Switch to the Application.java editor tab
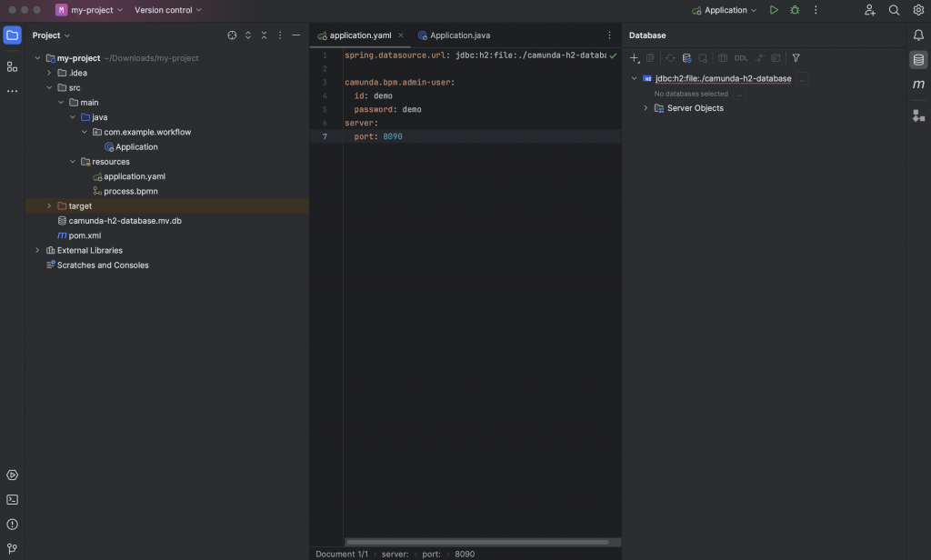This screenshot has width=931, height=560. point(454,35)
